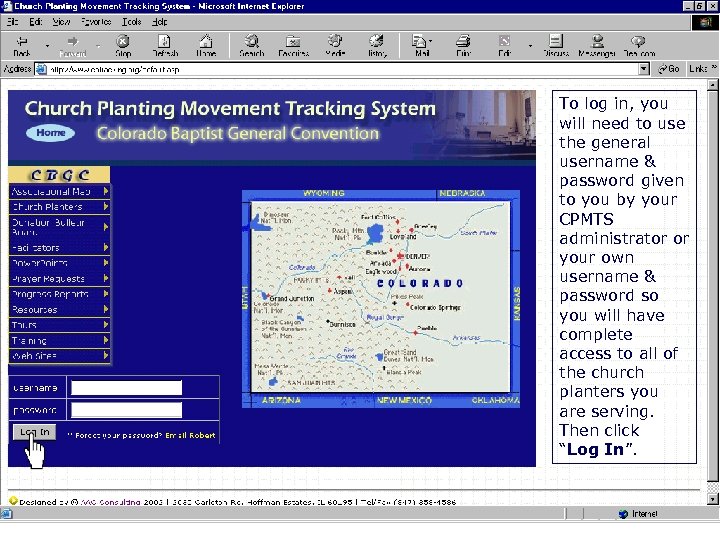
Task: Open the Forward button history dropdown arrow
Action: click(98, 45)
